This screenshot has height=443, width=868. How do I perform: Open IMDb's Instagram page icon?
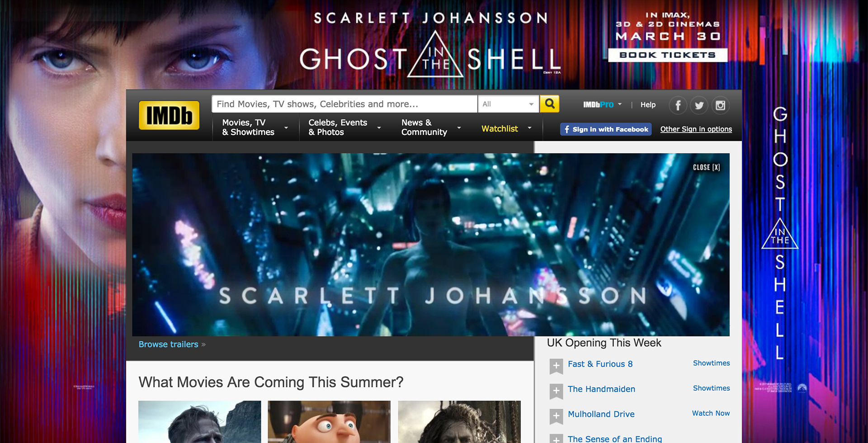[720, 105]
